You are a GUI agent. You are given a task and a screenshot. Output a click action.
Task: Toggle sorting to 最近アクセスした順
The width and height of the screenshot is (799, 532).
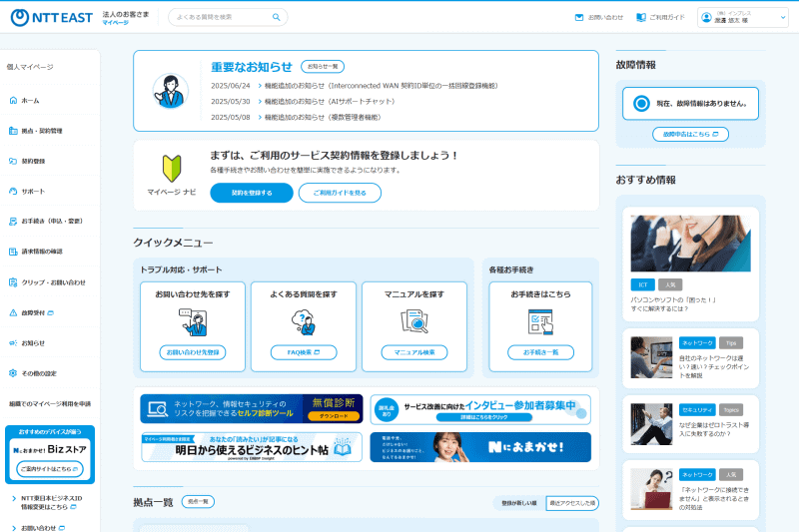[x=572, y=503]
